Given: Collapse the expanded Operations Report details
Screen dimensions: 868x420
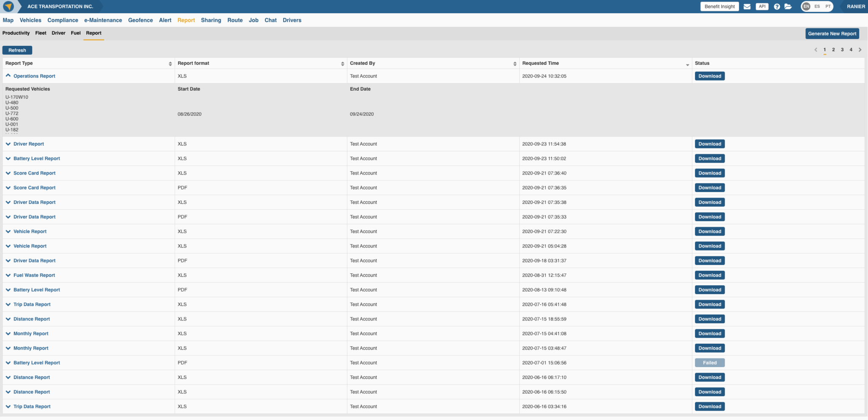Looking at the screenshot, I should [x=8, y=75].
